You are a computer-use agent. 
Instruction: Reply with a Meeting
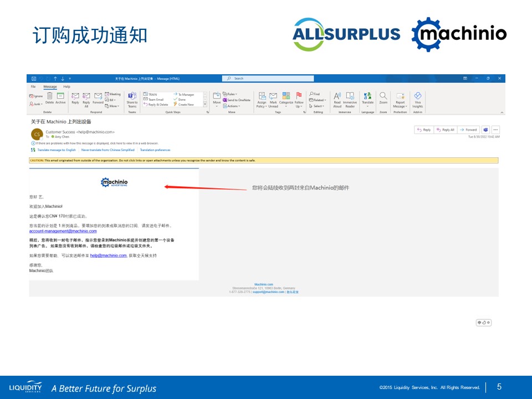tap(112, 94)
